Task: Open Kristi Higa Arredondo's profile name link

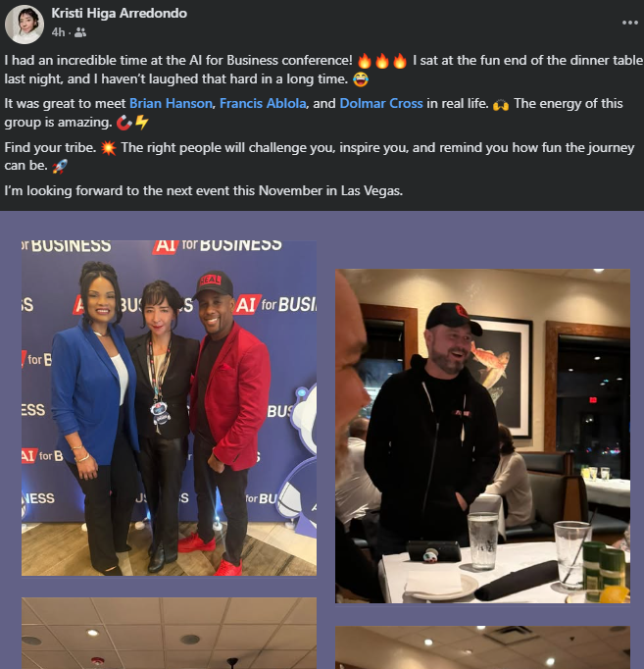Action: coord(119,13)
